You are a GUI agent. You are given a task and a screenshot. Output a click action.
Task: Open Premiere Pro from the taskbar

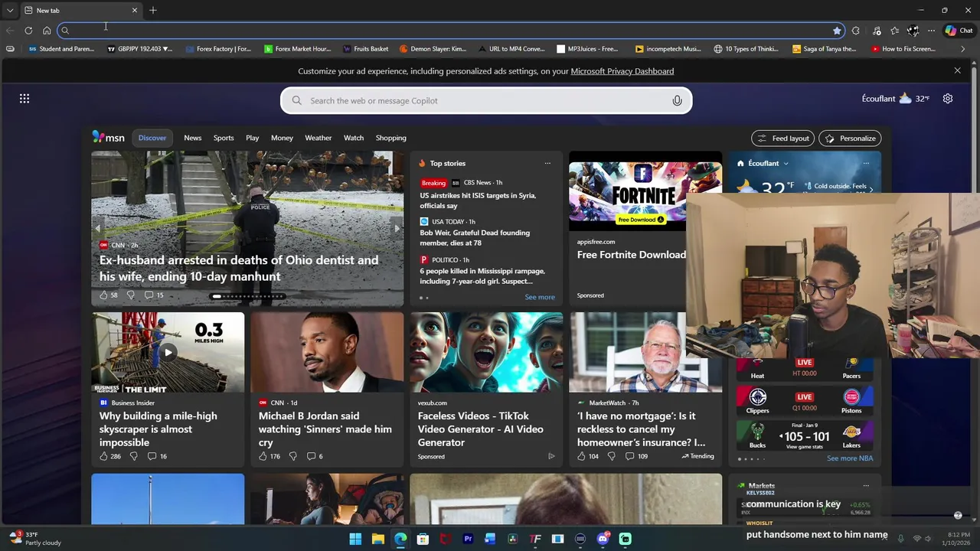tap(468, 539)
